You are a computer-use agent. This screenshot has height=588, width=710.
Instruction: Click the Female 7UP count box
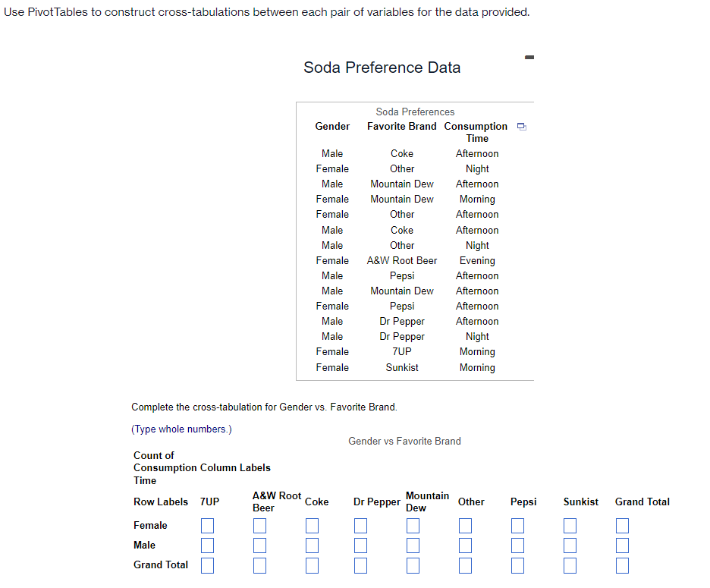[207, 525]
